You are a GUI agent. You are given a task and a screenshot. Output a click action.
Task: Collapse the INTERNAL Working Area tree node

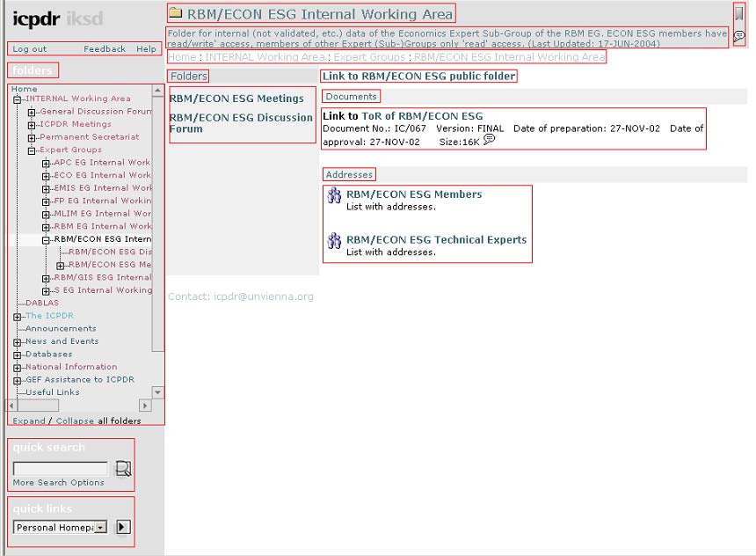[x=18, y=99]
